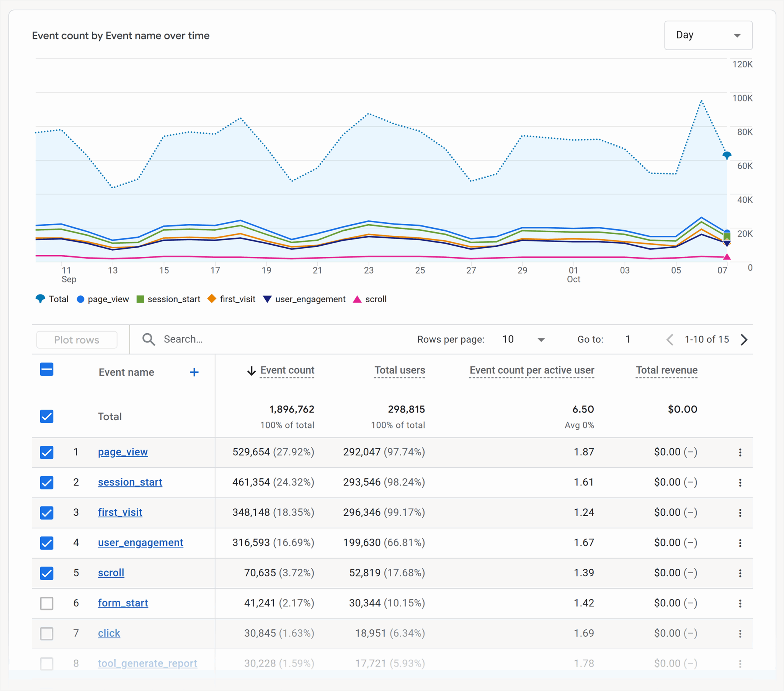Viewport: 784px width, 691px height.
Task: Open the user_engagement event link
Action: (x=140, y=543)
